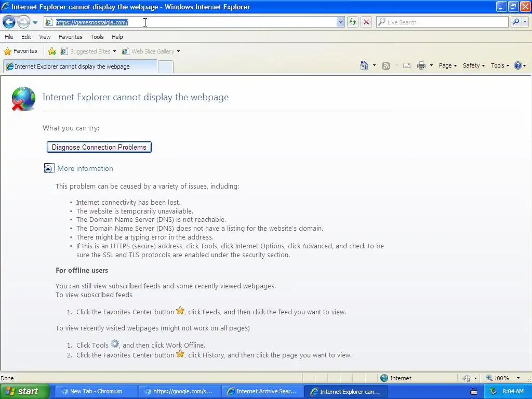Select the 'Internet Explorer cannot display' tab
Image resolution: width=532 pixels, height=399 pixels.
(x=81, y=66)
